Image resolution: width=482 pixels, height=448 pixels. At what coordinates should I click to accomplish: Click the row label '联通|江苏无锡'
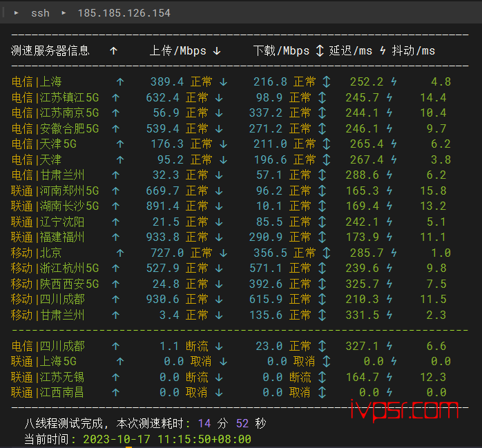tap(48, 378)
